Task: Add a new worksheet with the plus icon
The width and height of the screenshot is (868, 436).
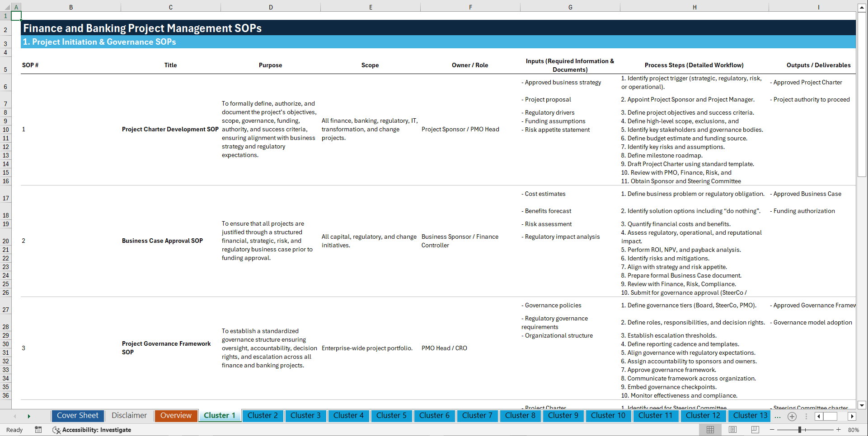Action: (x=792, y=416)
